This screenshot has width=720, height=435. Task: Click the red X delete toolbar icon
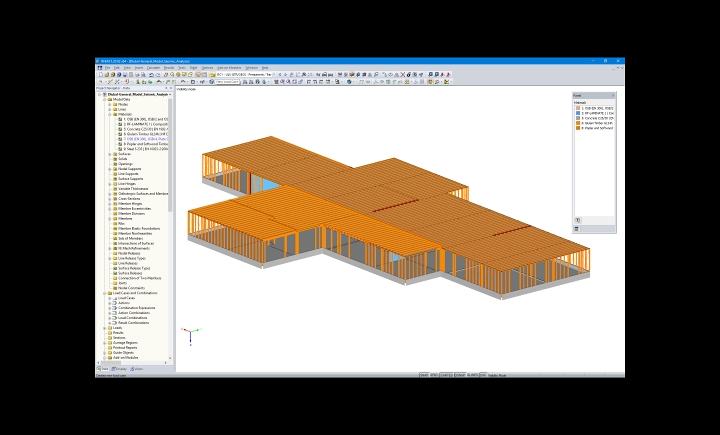point(403,74)
